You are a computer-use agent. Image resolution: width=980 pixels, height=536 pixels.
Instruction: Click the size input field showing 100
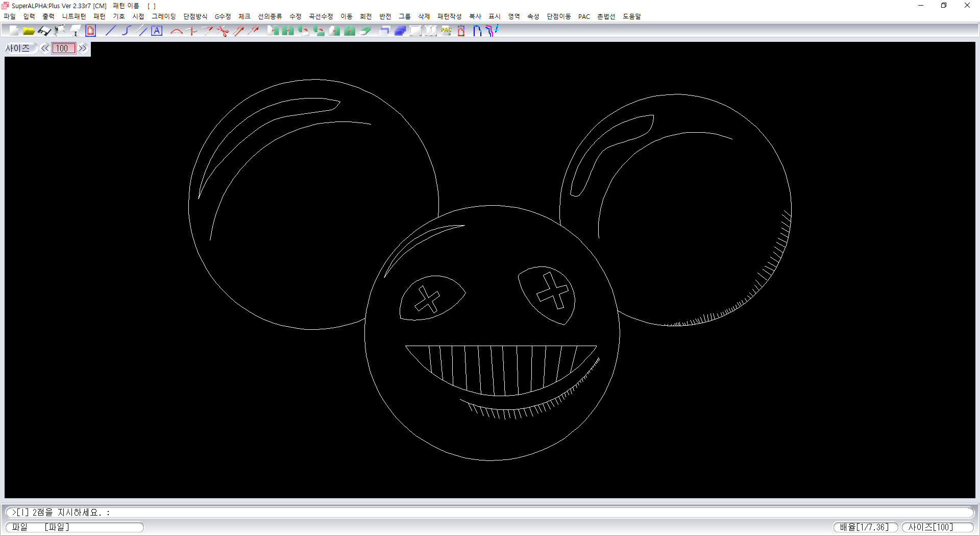(63, 48)
